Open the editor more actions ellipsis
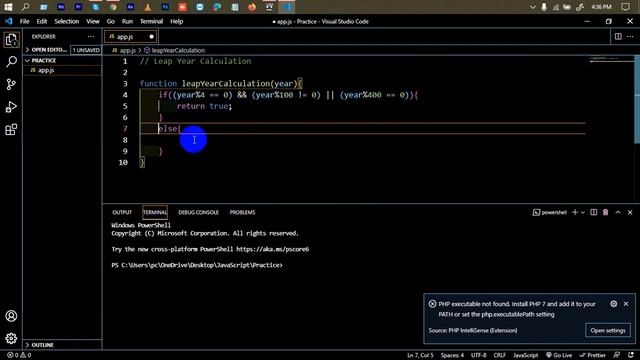The width and height of the screenshot is (640, 360). pos(630,37)
